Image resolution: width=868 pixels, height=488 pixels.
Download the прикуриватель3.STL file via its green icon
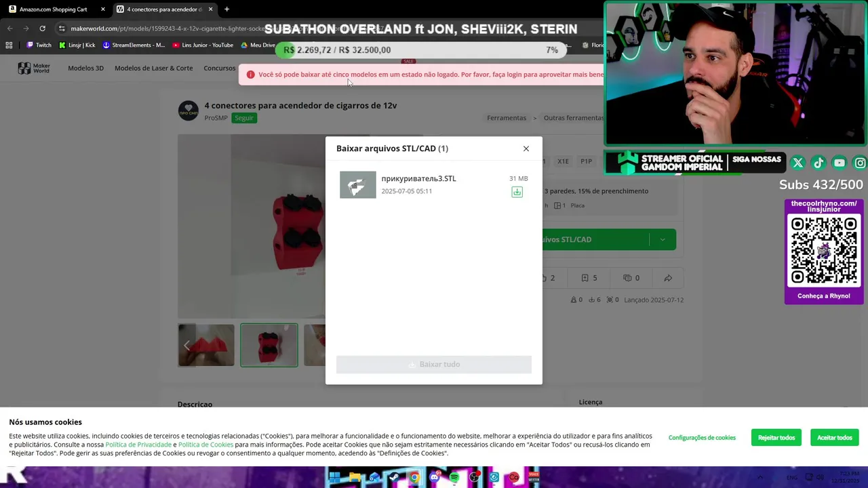tap(517, 192)
